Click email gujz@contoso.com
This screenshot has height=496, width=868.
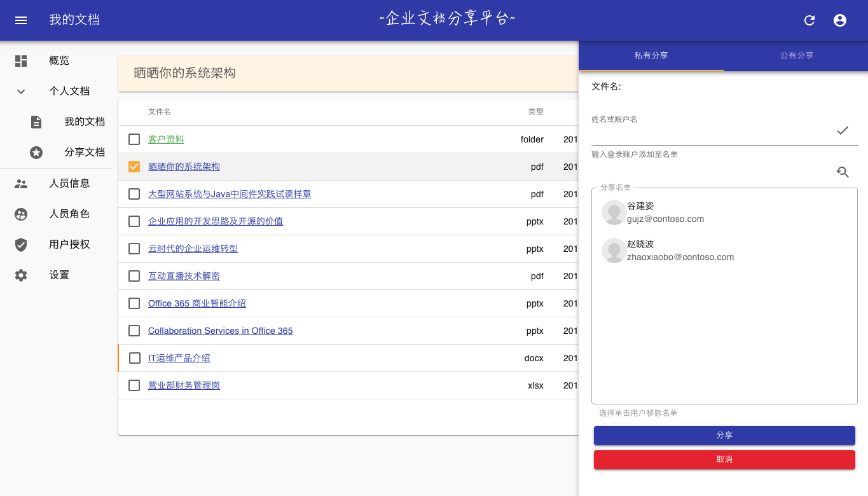point(665,219)
